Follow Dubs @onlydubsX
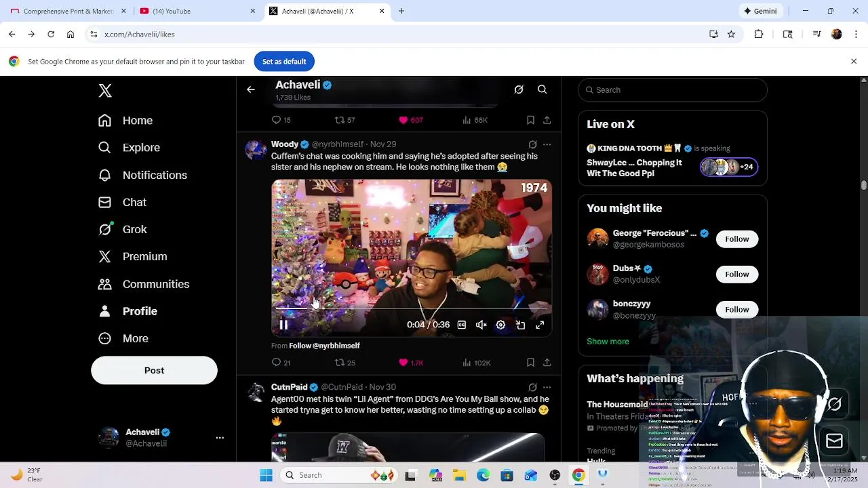Viewport: 868px width, 488px height. click(x=736, y=274)
